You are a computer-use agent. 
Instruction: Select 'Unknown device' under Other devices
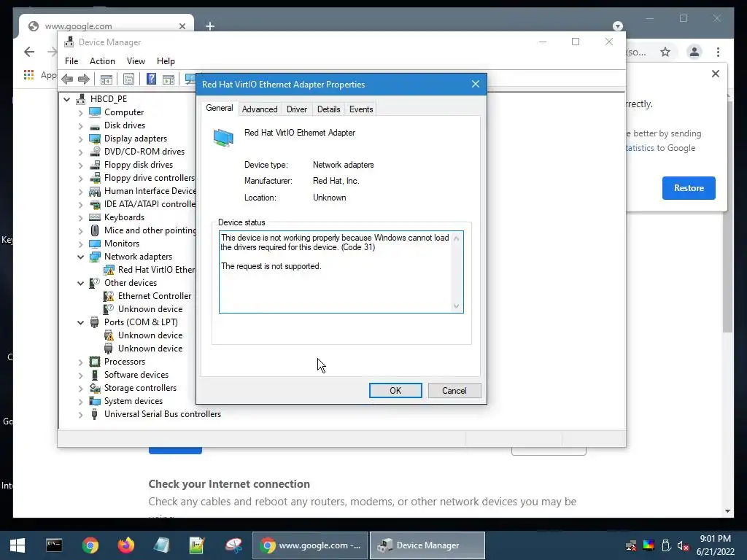coord(150,309)
